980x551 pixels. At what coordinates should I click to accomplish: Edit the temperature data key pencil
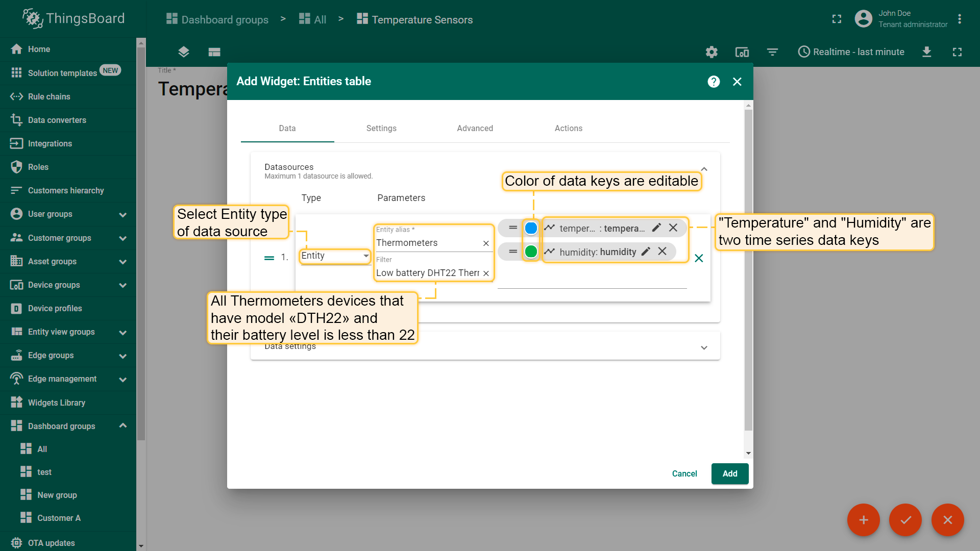tap(656, 228)
